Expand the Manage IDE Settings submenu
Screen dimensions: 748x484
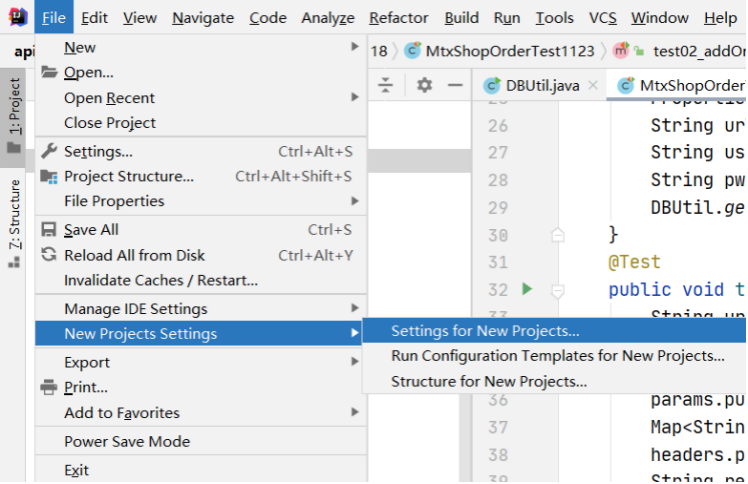(x=354, y=308)
